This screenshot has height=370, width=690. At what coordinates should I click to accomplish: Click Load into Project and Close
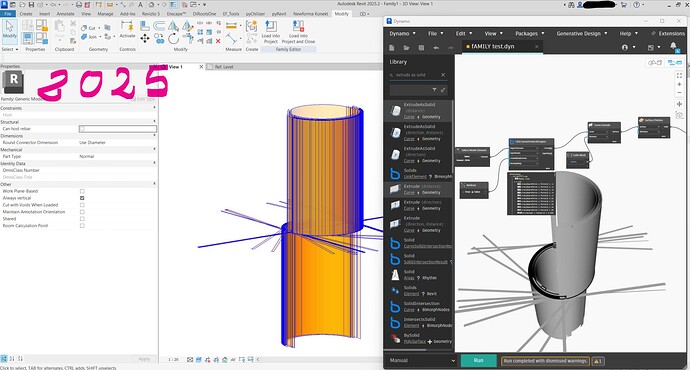coord(298,32)
